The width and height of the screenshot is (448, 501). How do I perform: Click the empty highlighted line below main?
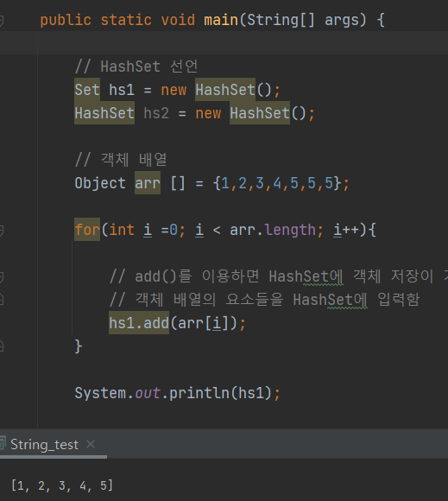224,43
